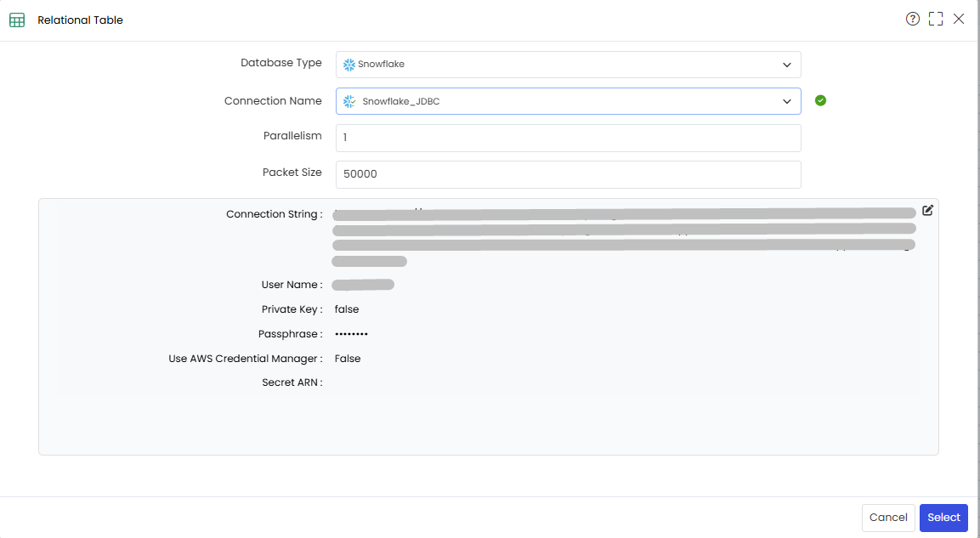Click the green connection status check icon
The height and width of the screenshot is (538, 980).
[820, 100]
